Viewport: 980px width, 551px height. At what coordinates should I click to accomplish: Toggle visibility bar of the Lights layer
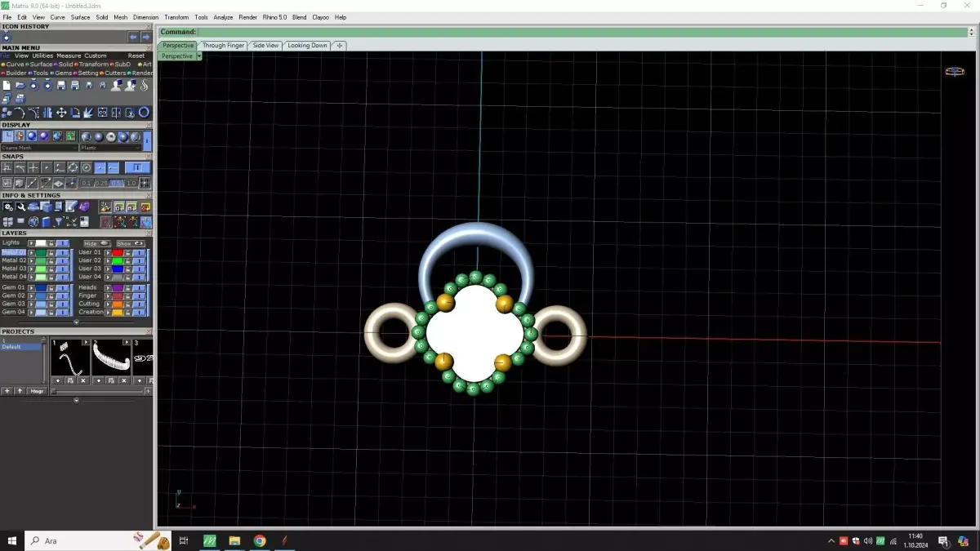(62, 243)
